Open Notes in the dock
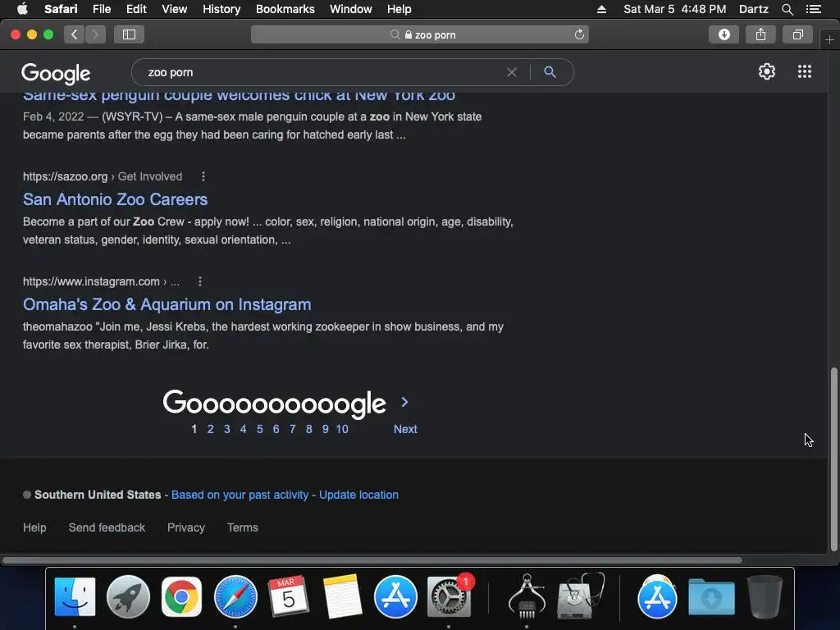The width and height of the screenshot is (840, 630). tap(342, 597)
